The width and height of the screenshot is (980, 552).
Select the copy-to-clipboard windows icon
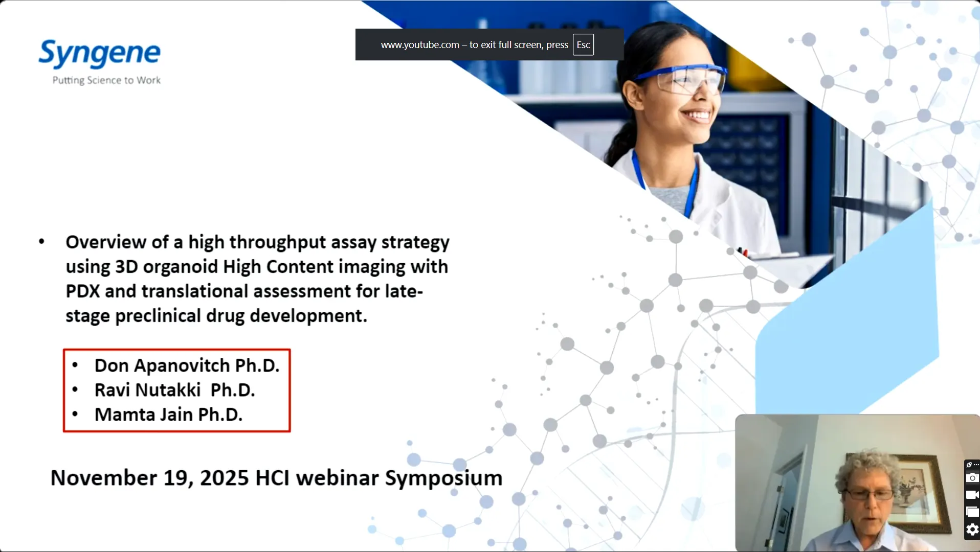(972, 512)
